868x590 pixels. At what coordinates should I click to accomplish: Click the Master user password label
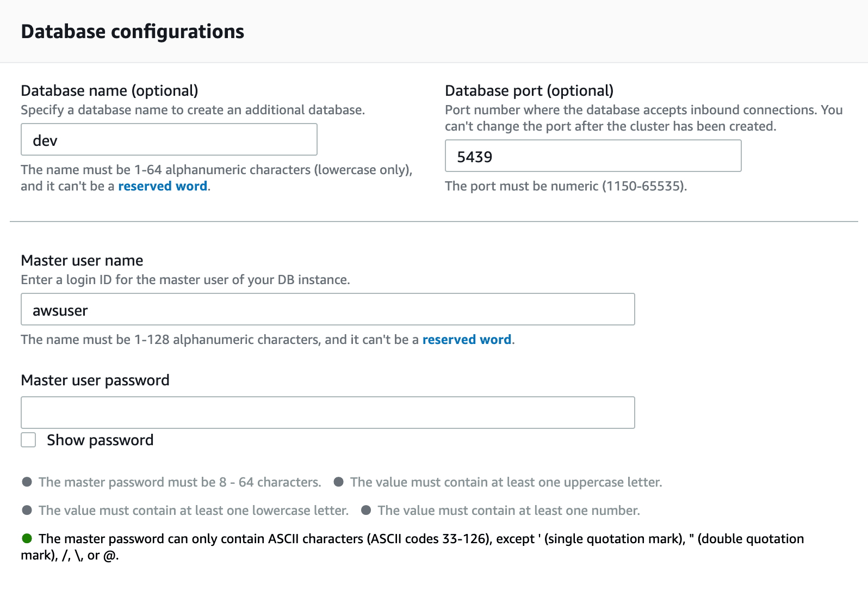click(95, 380)
